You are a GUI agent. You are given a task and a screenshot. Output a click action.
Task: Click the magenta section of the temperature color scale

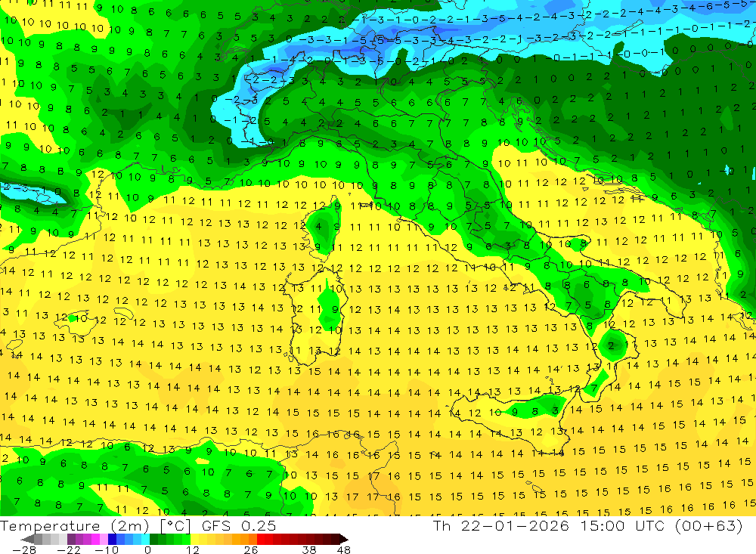click(x=95, y=539)
